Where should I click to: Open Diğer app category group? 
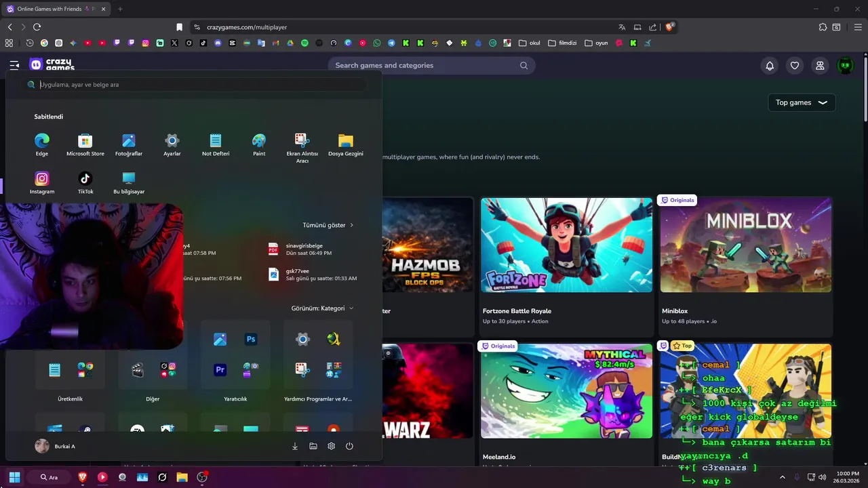(153, 369)
